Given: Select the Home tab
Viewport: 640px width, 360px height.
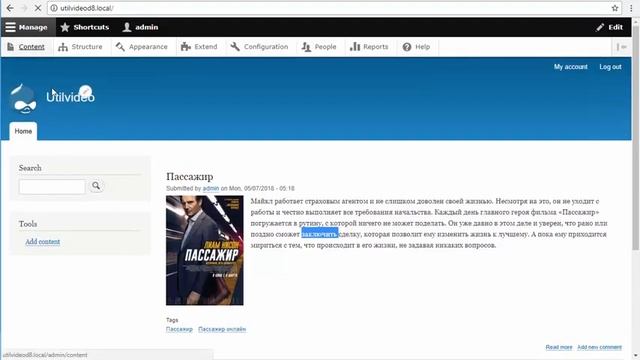Looking at the screenshot, I should 23,131.
